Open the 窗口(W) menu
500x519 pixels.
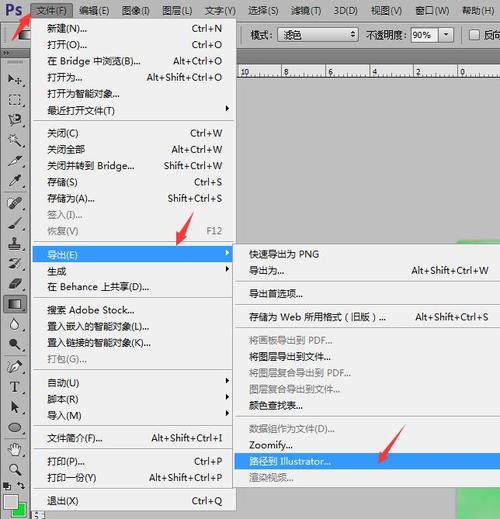(x=432, y=11)
